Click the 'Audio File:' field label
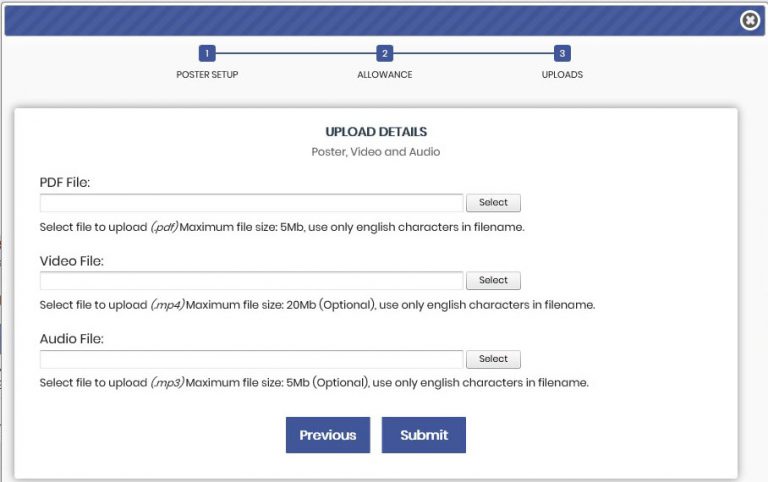The height and width of the screenshot is (482, 768). click(x=71, y=339)
